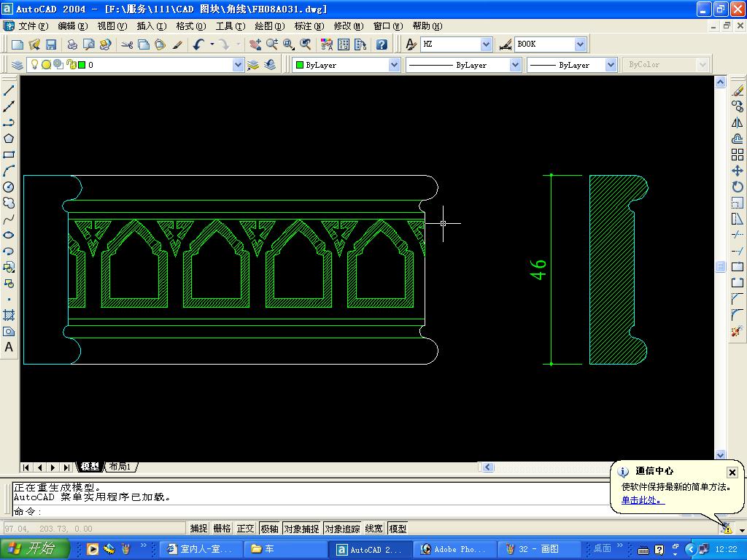Toggle 正交 ortho mode in status bar
The width and height of the screenshot is (747, 560).
(245, 529)
